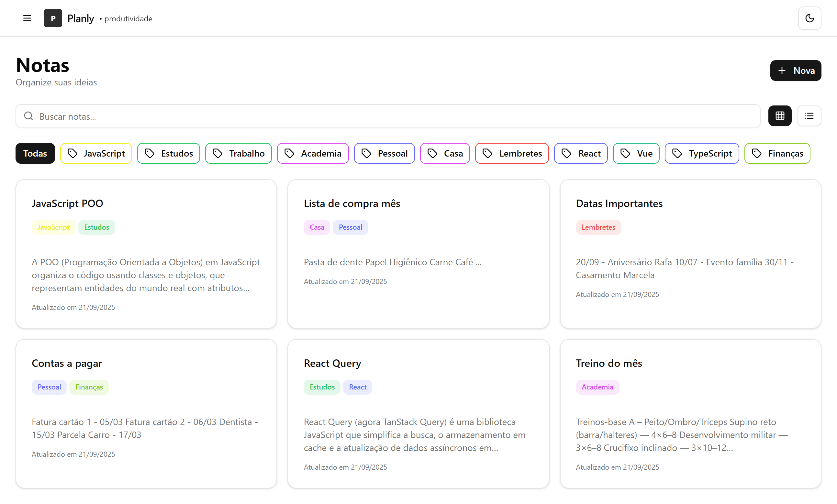Click Pessoal badge on Contas a pagar

(x=49, y=387)
